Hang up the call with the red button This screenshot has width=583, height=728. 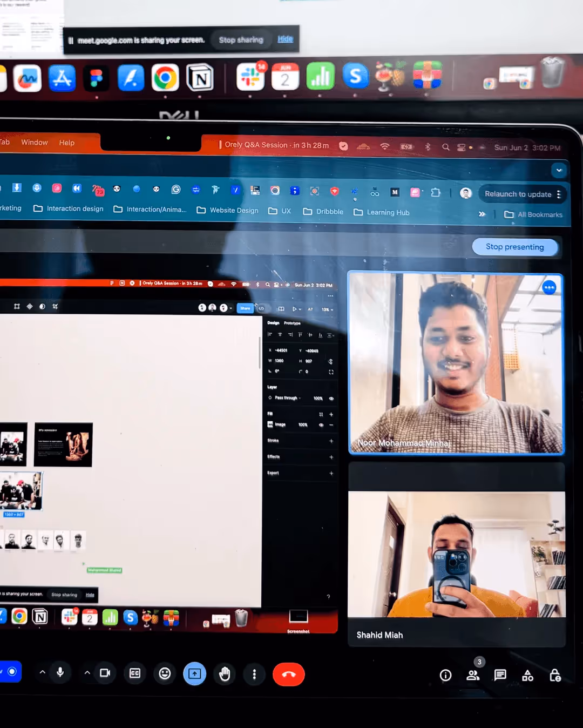click(x=289, y=674)
